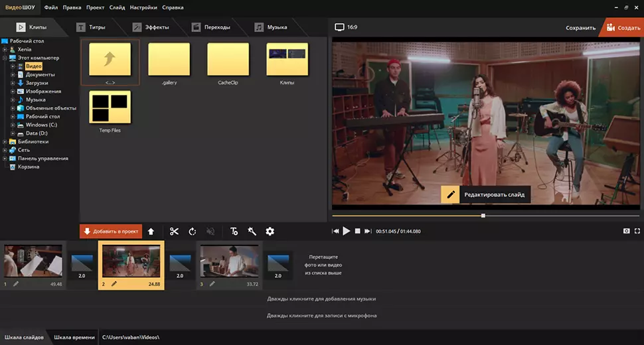This screenshot has height=345, width=644.
Task: Click the Создать button
Action: tap(621, 28)
